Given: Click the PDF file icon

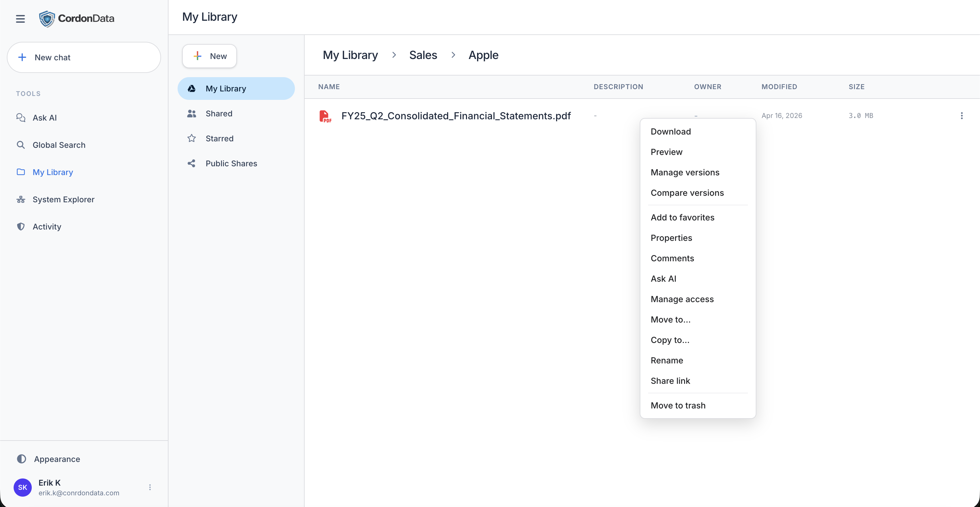Looking at the screenshot, I should click(325, 116).
